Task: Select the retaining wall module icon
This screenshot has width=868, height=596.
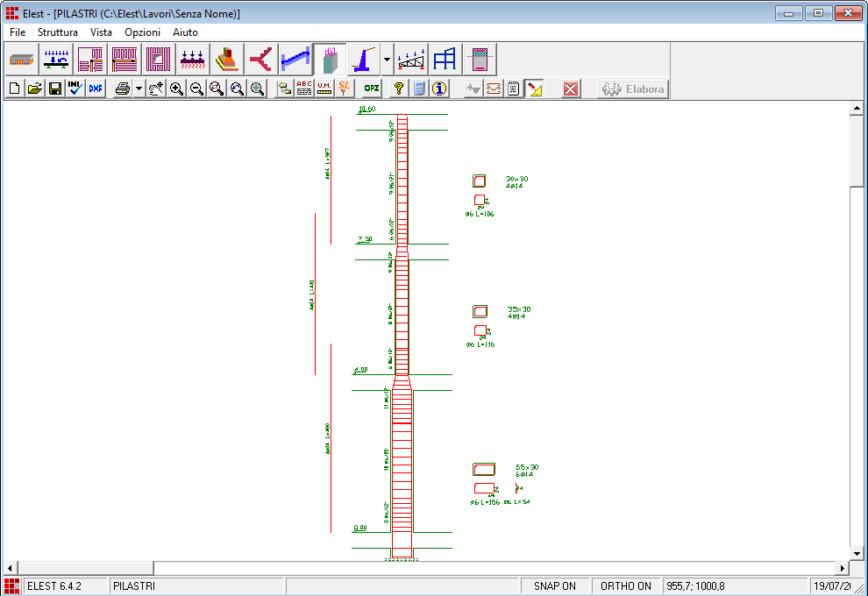Action: 362,60
